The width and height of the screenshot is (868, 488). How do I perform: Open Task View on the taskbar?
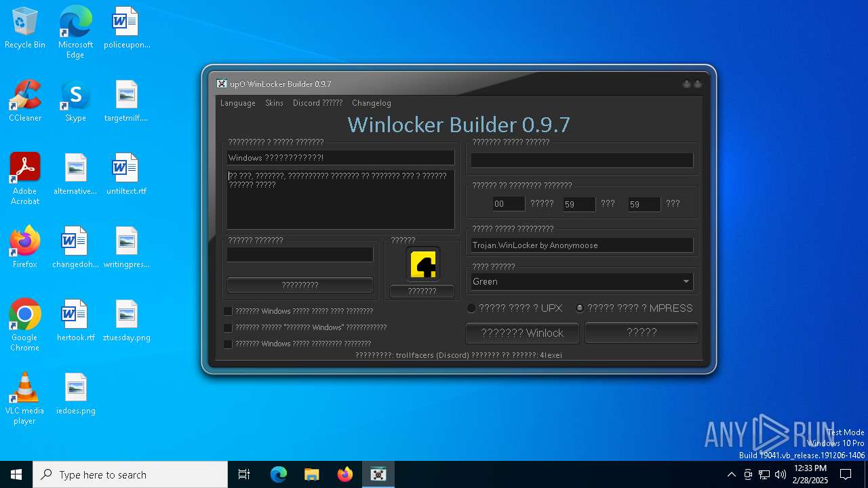point(244,474)
